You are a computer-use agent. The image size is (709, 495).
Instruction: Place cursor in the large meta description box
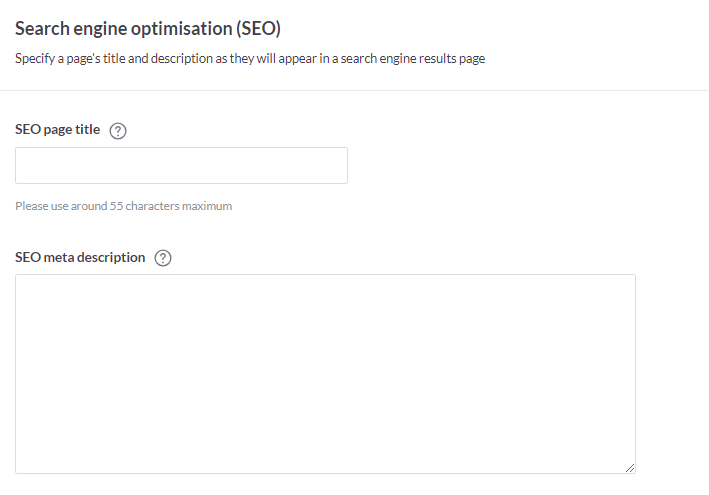click(325, 373)
